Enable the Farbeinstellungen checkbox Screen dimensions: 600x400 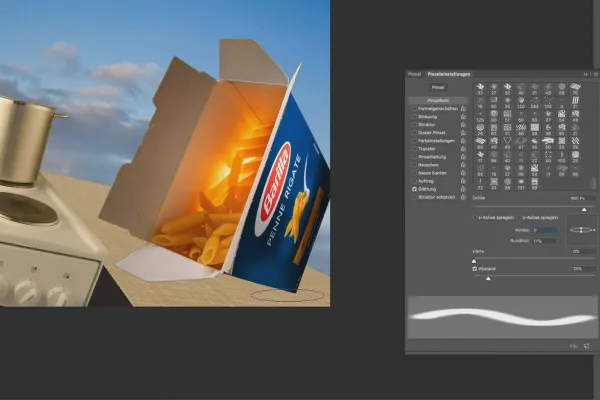(414, 141)
